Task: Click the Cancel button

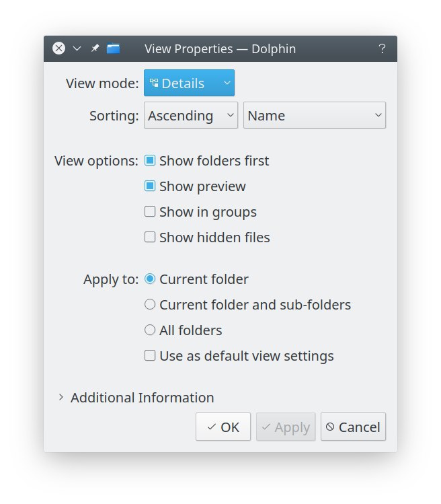Action: (353, 427)
